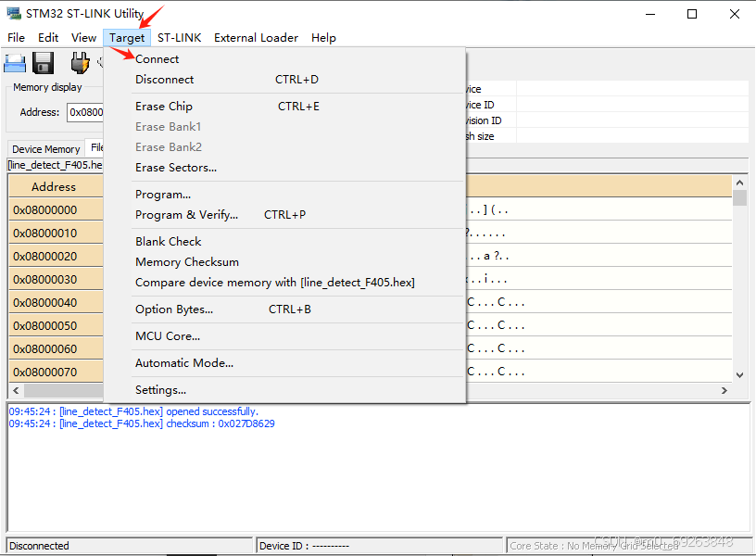Open Option Bytes... from the menu
Viewport: 756px width, 556px height.
pos(284,310)
